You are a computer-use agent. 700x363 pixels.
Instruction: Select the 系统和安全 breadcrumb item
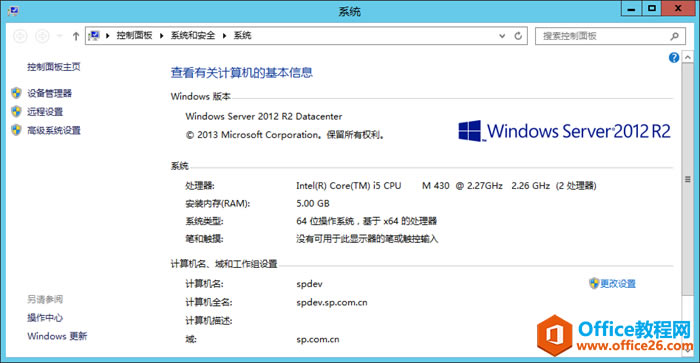193,35
